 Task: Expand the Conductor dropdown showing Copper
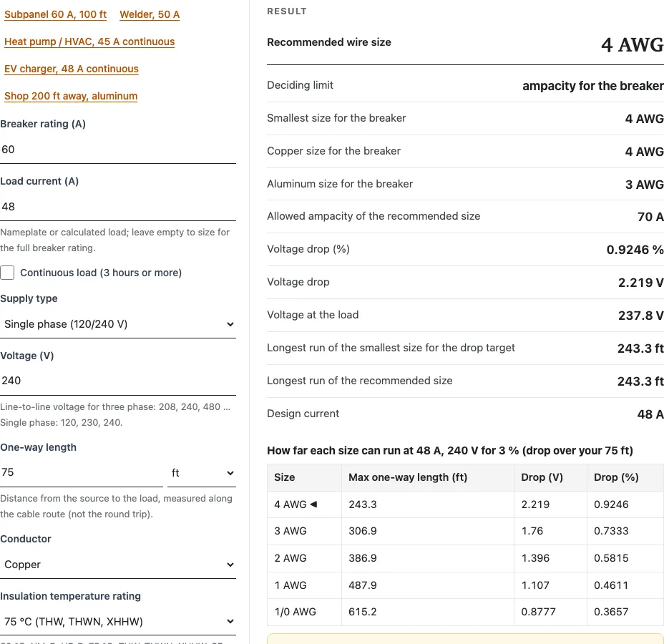point(118,565)
